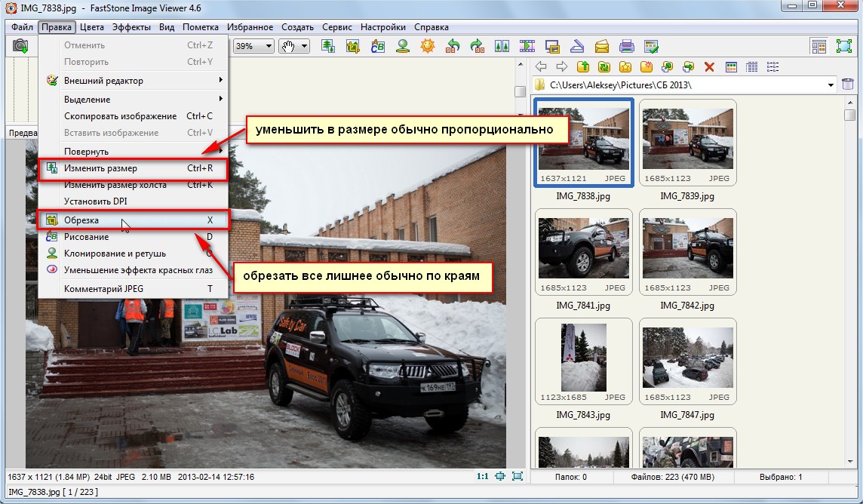863x504 pixels.
Task: Open the Draw Board toolbar icon
Action: [378, 47]
